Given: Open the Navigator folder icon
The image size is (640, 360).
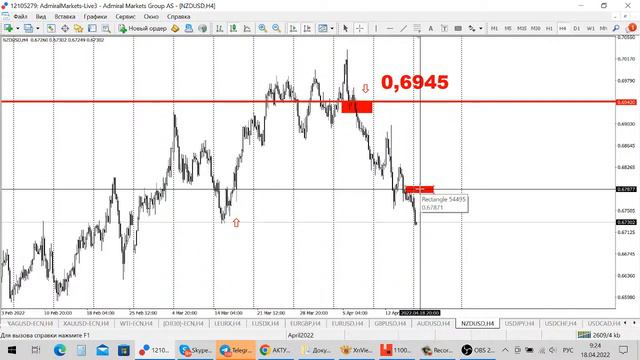Looking at the screenshot, I should coord(78,28).
